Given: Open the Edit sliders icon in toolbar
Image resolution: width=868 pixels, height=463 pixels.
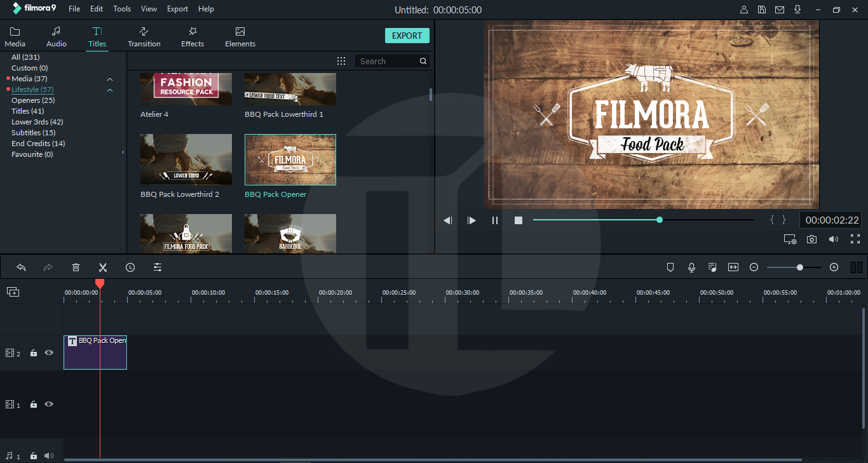Looking at the screenshot, I should [158, 267].
